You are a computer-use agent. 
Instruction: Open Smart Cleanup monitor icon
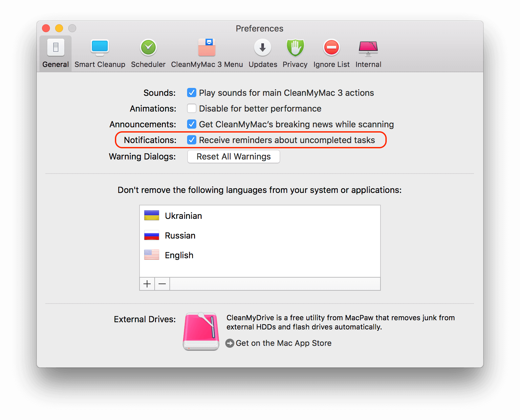100,47
